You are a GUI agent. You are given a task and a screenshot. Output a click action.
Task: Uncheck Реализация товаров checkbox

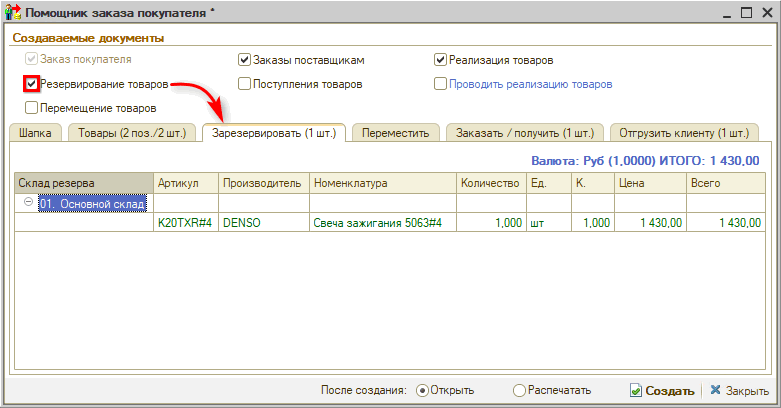coord(440,60)
